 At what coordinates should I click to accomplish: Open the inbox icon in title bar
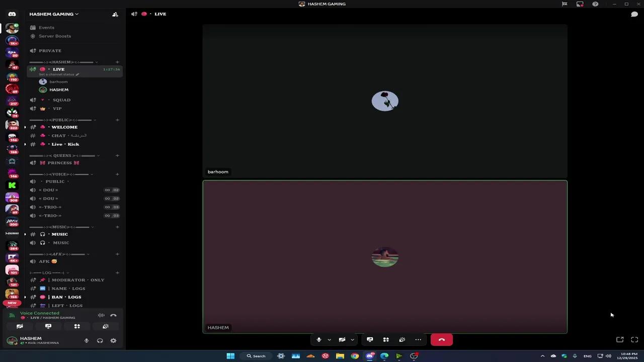580,4
